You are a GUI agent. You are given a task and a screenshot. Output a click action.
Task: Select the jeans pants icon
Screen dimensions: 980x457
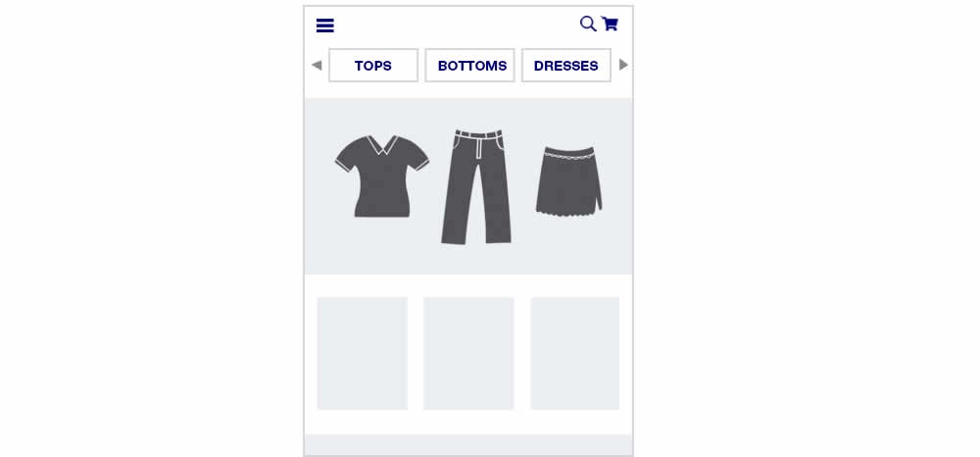[477, 186]
